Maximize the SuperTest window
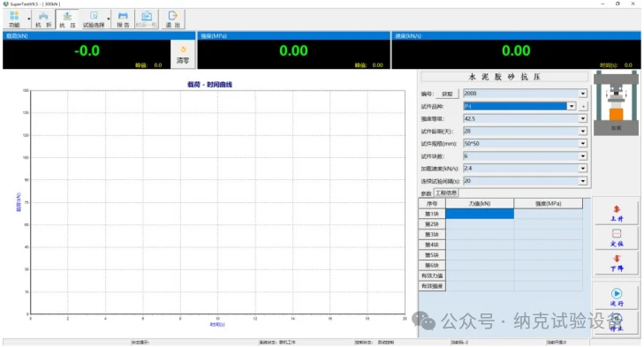Image resolution: width=644 pixels, height=347 pixels. [617, 4]
